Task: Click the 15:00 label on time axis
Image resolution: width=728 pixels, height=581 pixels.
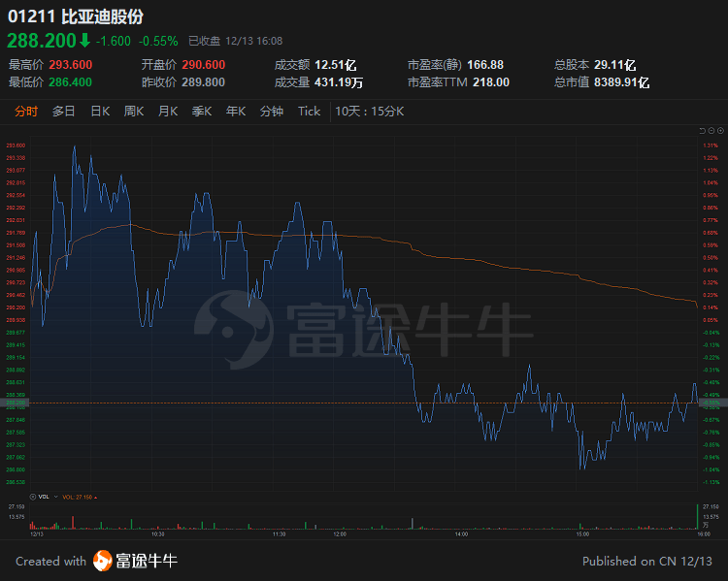Action: (x=582, y=534)
